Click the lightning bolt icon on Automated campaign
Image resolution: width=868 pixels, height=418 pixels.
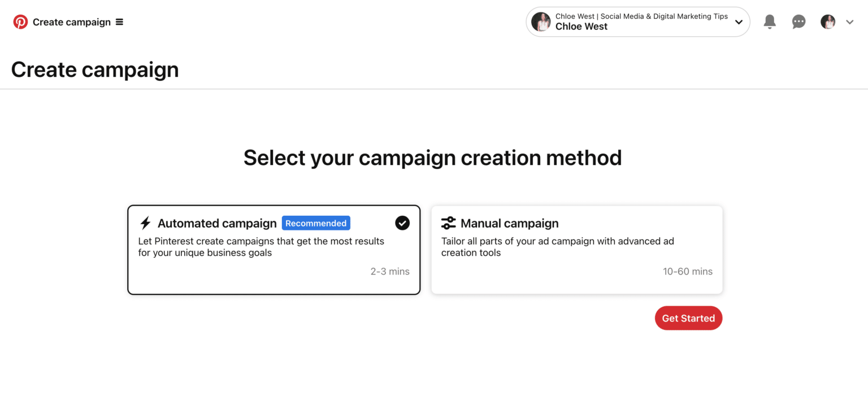pyautogui.click(x=145, y=223)
